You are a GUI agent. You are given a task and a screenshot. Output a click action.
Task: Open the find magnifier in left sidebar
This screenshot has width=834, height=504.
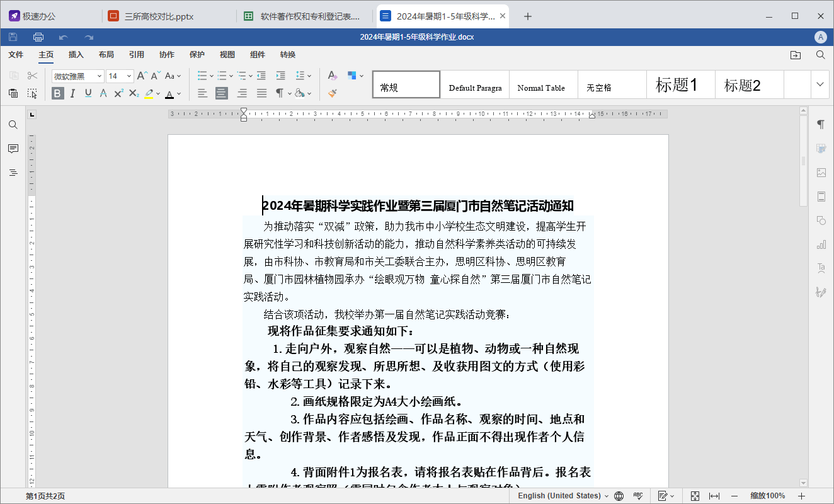point(13,125)
